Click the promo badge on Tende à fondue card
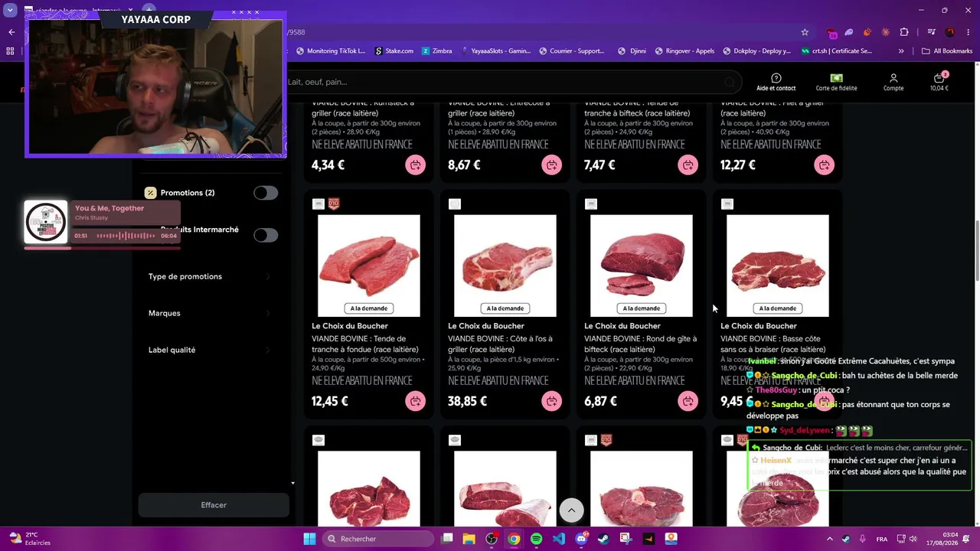The image size is (980, 551). [x=334, y=204]
